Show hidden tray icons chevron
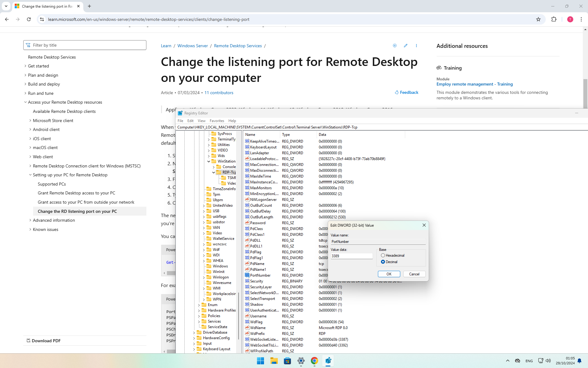The image size is (588, 368). tap(507, 361)
